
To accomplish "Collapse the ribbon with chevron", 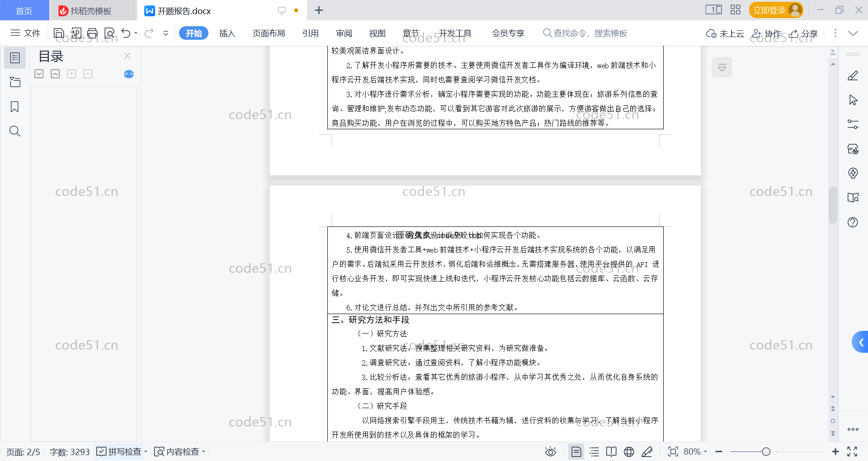I will click(853, 33).
